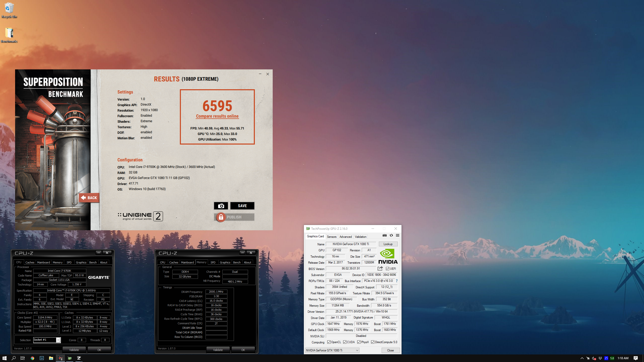Click OK in left CPU-Z window
Screen dimensions: 644x362
coord(99,350)
